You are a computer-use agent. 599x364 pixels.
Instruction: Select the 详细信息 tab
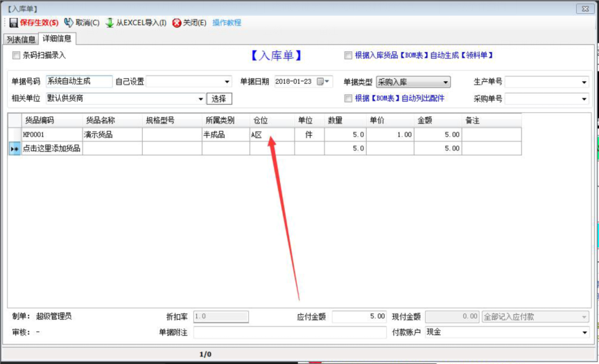58,39
